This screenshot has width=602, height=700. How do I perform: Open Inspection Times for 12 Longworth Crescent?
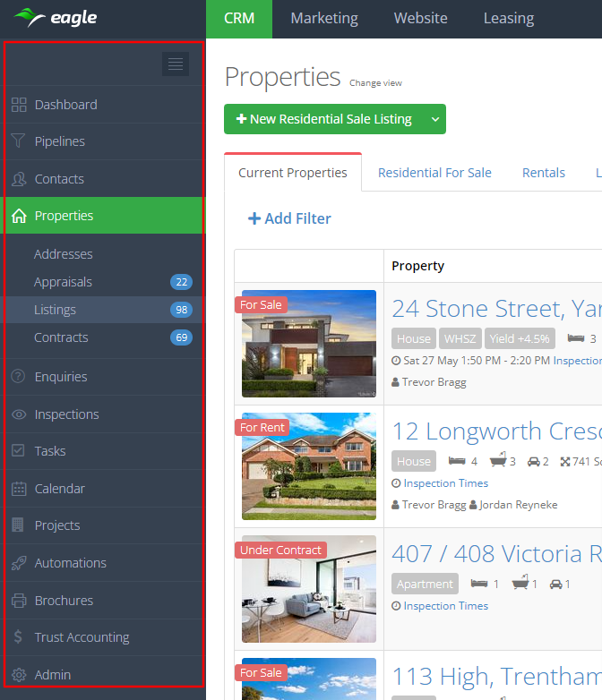445,483
